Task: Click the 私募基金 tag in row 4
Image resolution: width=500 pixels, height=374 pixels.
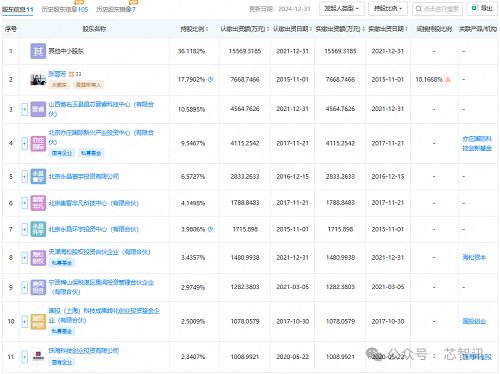Action: tap(91, 153)
